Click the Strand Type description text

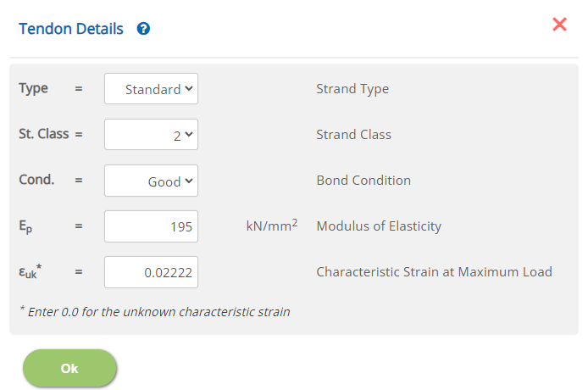pyautogui.click(x=352, y=89)
